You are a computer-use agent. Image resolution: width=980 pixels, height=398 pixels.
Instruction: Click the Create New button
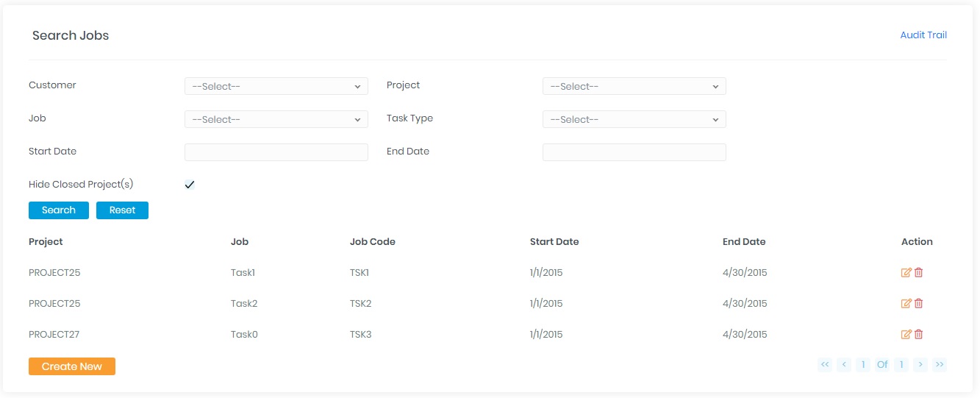pos(72,366)
